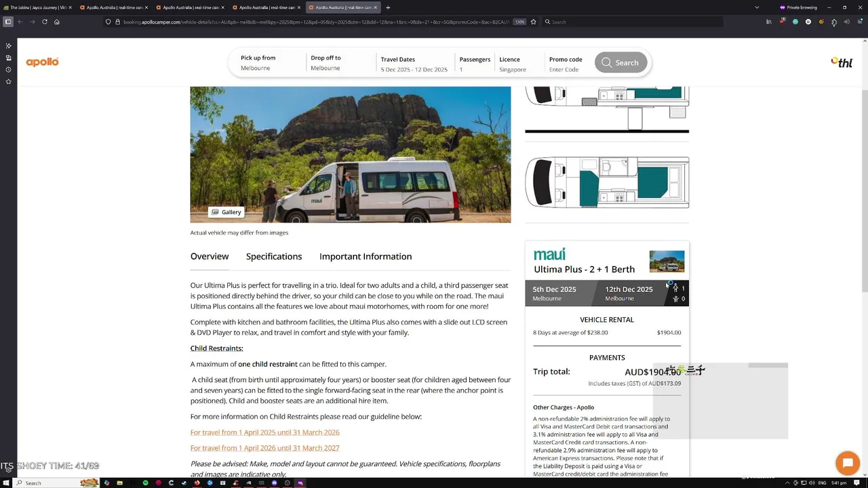This screenshot has width=868, height=488.
Task: Click the browser Search box
Action: click(633, 22)
